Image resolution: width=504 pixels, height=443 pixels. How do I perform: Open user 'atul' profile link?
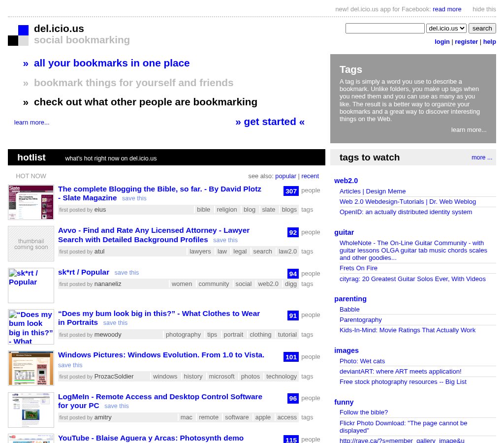pos(99,252)
